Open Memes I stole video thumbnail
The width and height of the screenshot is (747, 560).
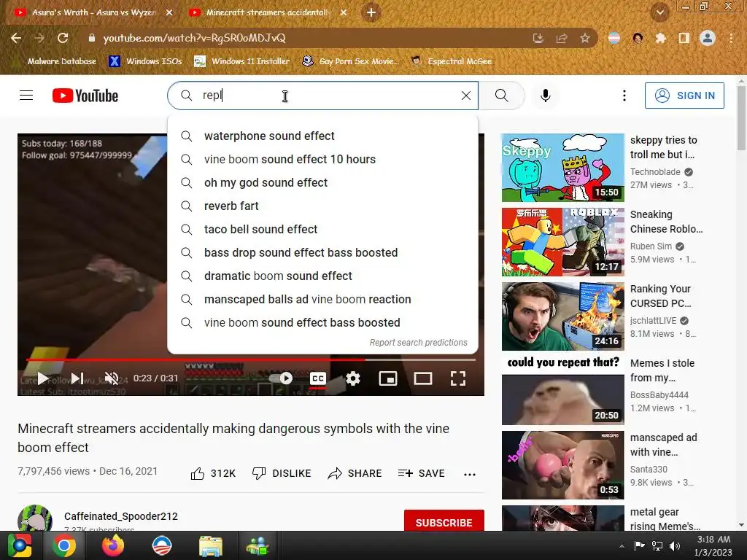pos(562,391)
